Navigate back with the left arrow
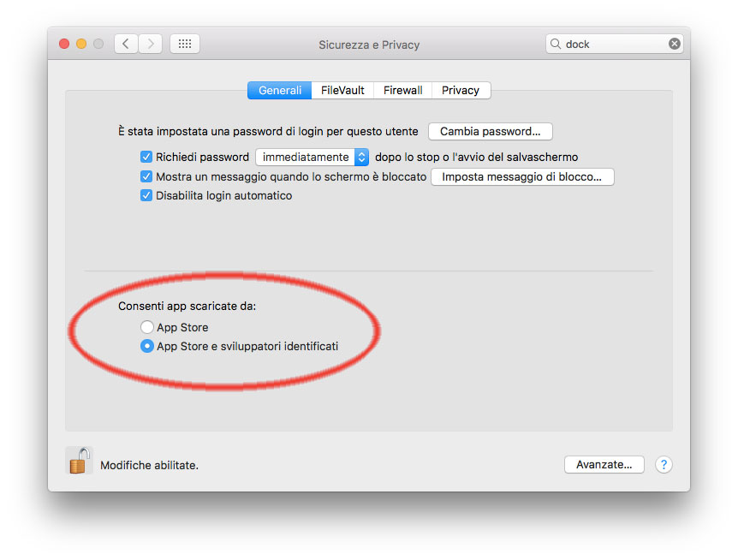Image resolution: width=738 pixels, height=560 pixels. (125, 43)
